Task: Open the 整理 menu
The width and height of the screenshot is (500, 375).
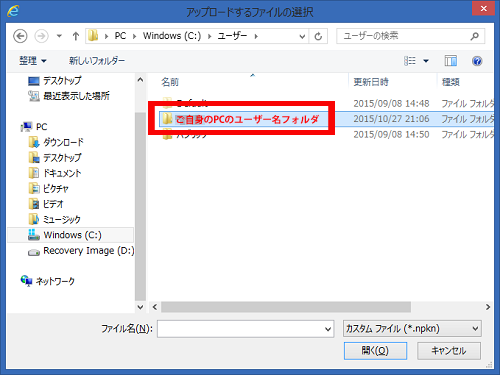Action: [33, 61]
